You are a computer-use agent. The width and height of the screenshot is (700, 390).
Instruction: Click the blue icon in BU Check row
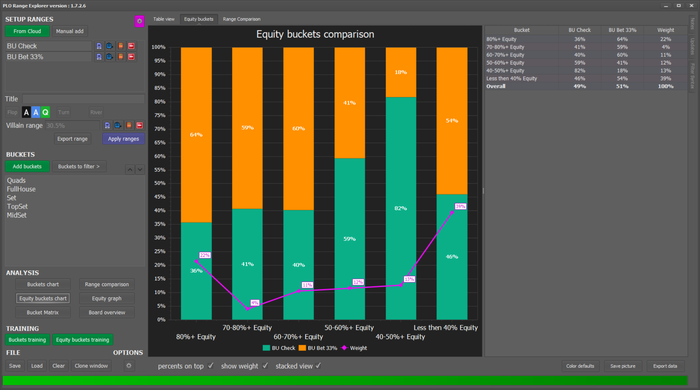click(x=109, y=46)
